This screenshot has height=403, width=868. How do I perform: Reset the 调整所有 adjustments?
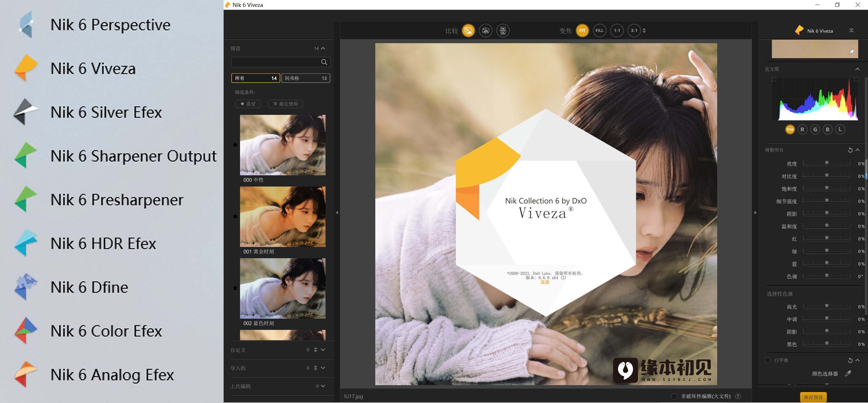[850, 150]
